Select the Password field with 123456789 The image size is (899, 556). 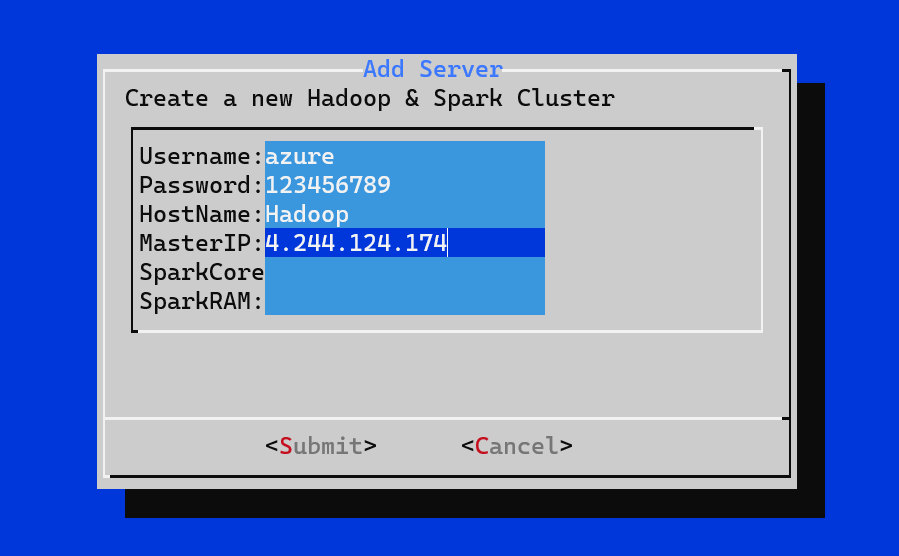pyautogui.click(x=405, y=185)
